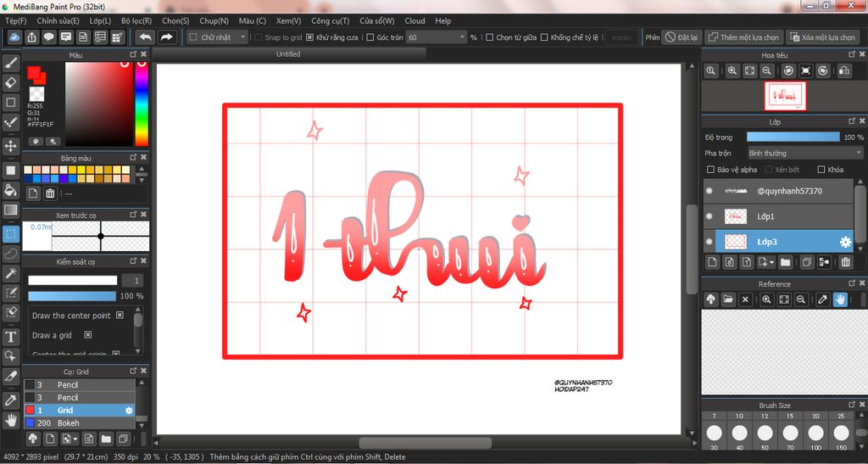Screen dimensions: 868x464
Task: Select the Hand tool in left toolbar
Action: [x=10, y=420]
